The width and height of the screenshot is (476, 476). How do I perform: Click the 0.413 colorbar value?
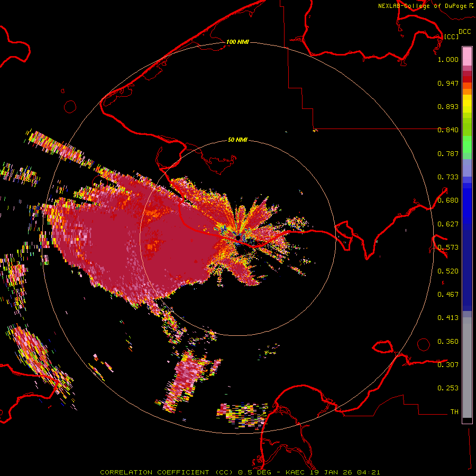[x=448, y=318]
